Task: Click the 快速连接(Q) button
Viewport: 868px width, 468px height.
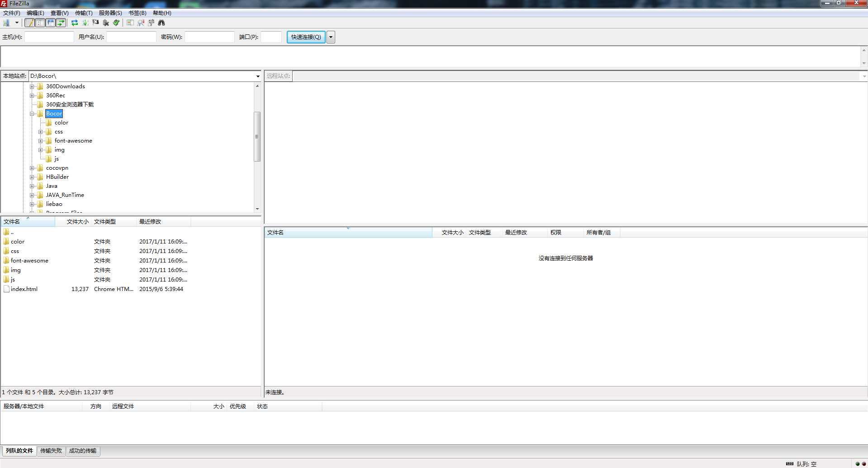Action: point(306,37)
